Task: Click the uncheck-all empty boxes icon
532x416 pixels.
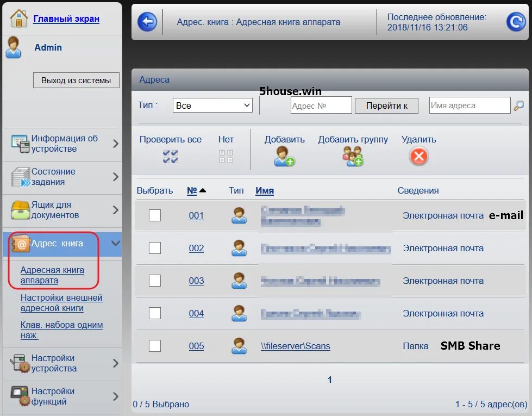Action: coord(226,157)
